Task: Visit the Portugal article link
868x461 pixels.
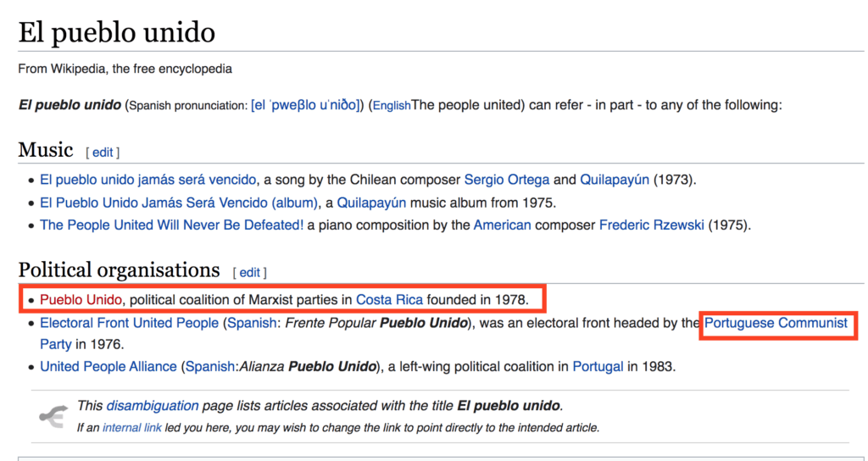Action: [598, 367]
